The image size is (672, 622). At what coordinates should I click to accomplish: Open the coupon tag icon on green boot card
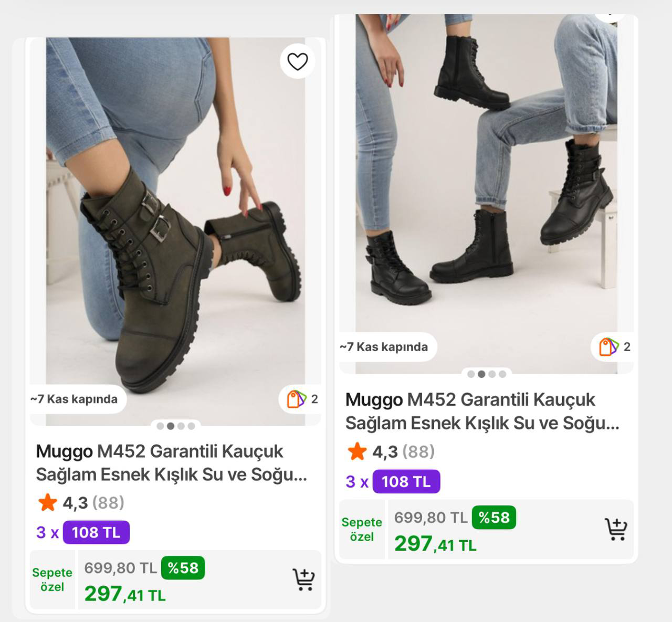click(x=296, y=399)
